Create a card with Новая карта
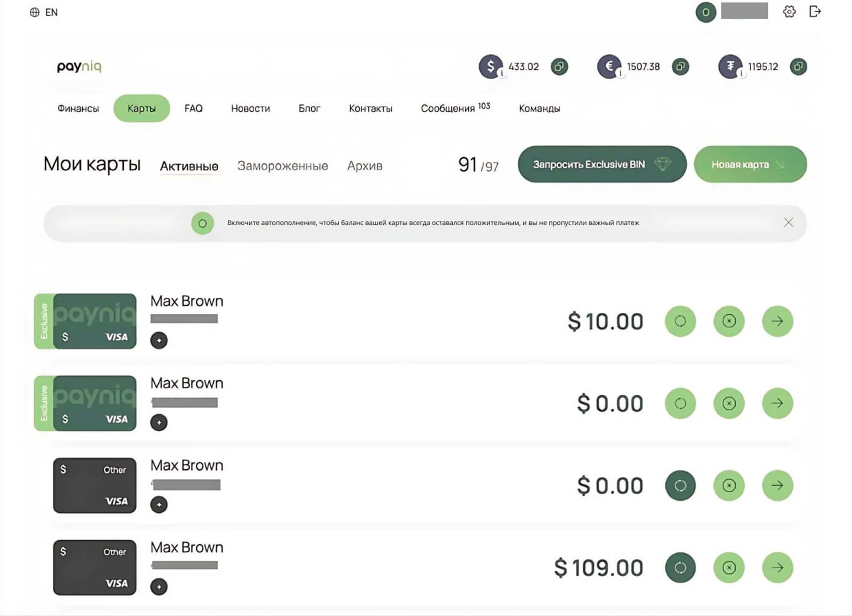 point(750,164)
